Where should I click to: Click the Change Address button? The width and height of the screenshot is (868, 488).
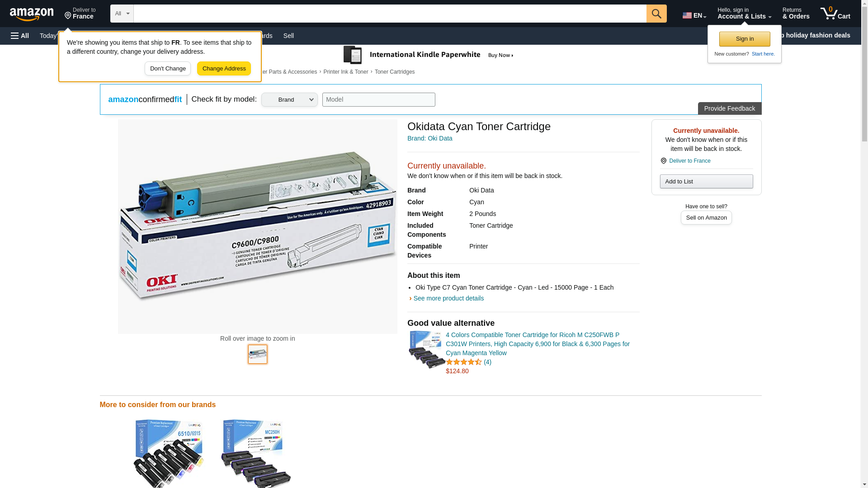pos(224,69)
